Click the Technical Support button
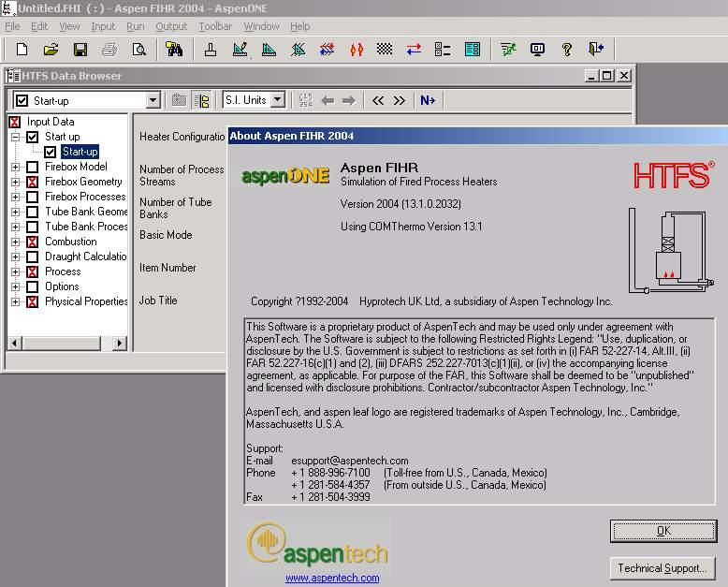The image size is (728, 587). point(662,568)
